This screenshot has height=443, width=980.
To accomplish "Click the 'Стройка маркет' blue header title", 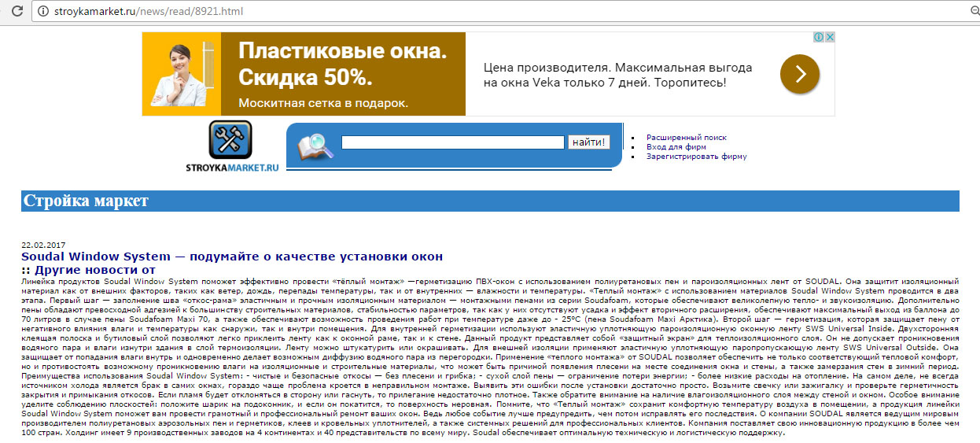I will coord(86,201).
